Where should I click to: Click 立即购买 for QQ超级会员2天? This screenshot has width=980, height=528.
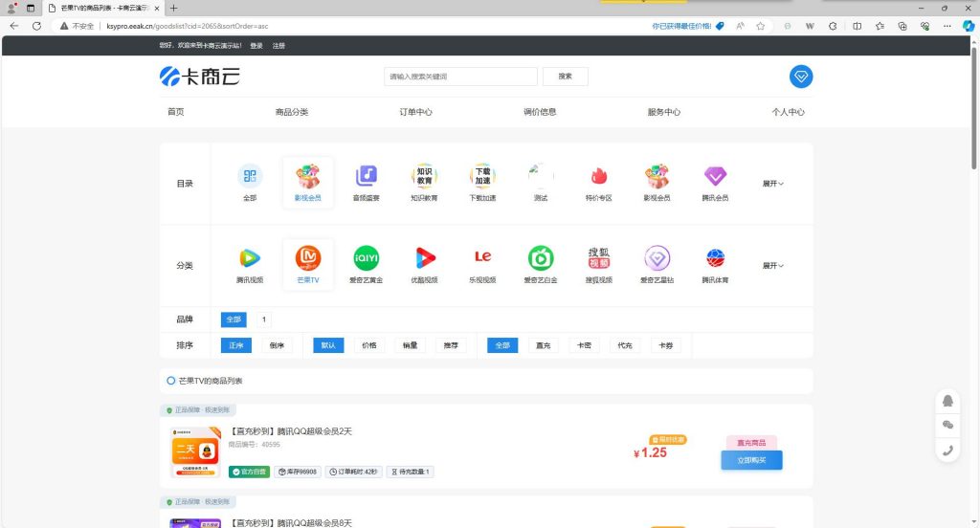point(751,460)
